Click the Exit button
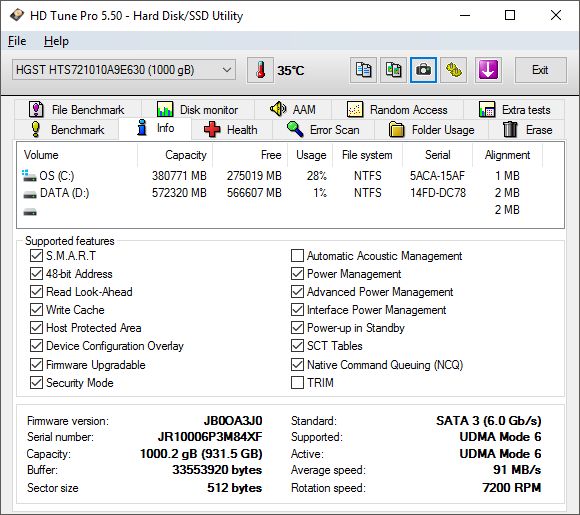Viewport: 580px width, 515px height. tap(540, 70)
